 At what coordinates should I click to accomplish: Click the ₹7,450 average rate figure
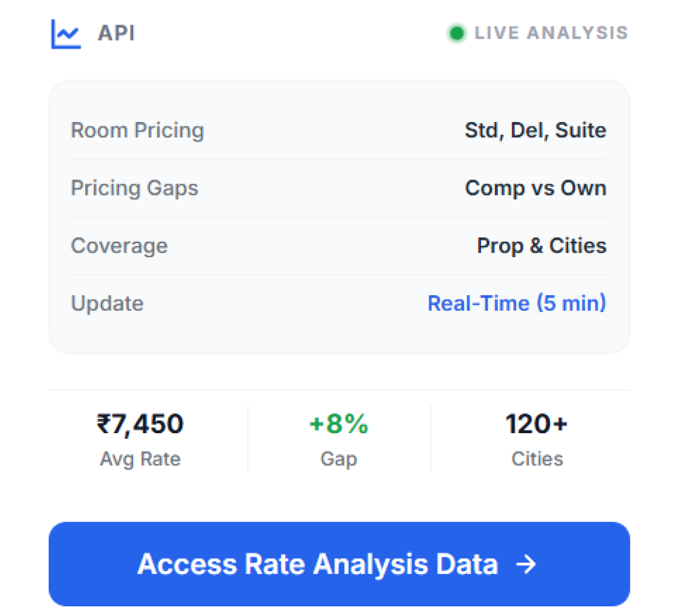coord(140,424)
